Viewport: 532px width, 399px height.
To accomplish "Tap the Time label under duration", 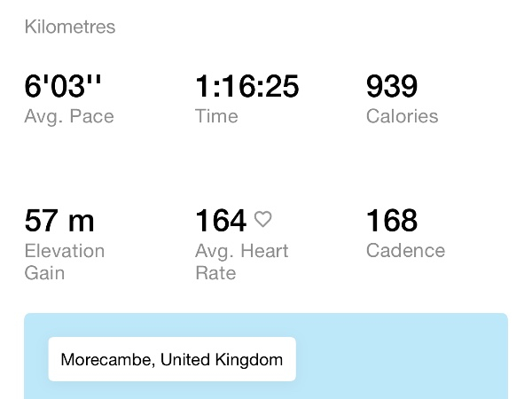I will [x=216, y=116].
